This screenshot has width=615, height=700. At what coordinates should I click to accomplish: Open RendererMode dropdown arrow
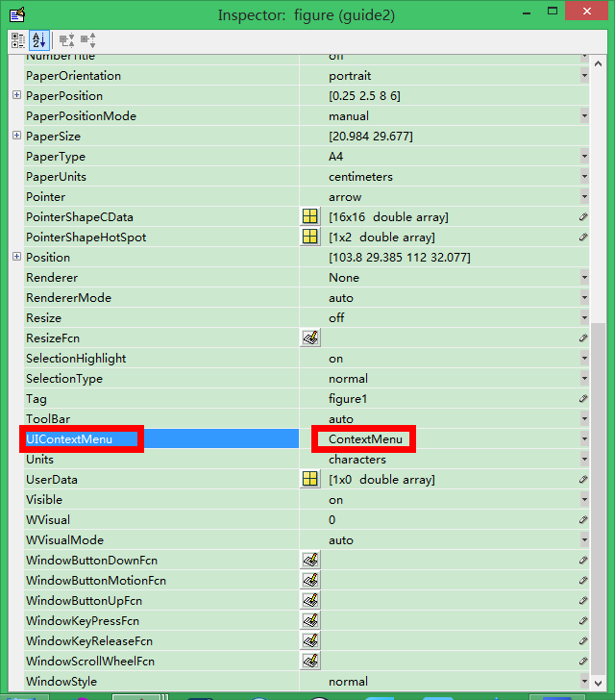[584, 297]
